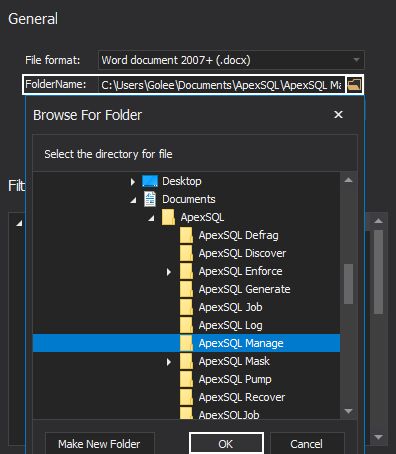Image resolution: width=396 pixels, height=454 pixels.
Task: Select the highlighted ApexSQL Manage folder
Action: tap(186, 343)
